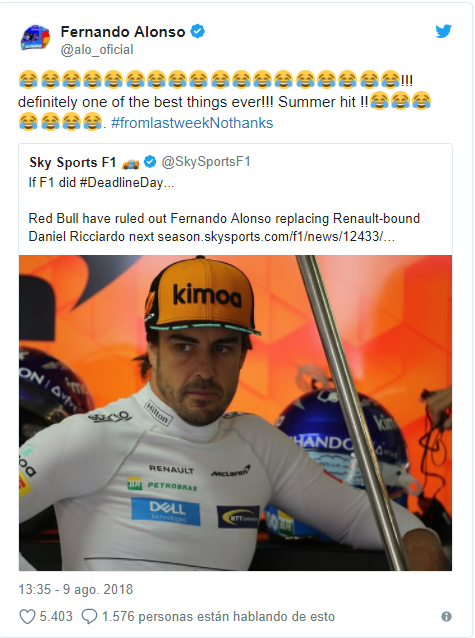Click the tweet info circle icon
The height and width of the screenshot is (638, 475).
click(446, 617)
